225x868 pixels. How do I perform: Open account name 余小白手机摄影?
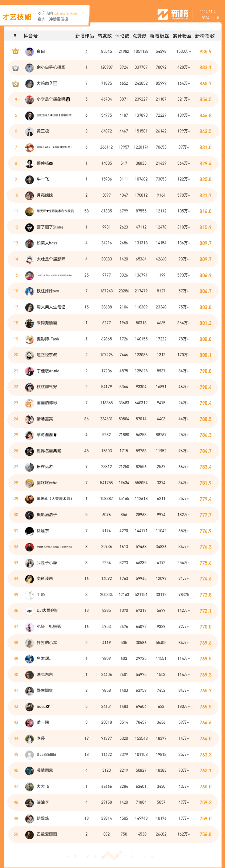point(51,67)
